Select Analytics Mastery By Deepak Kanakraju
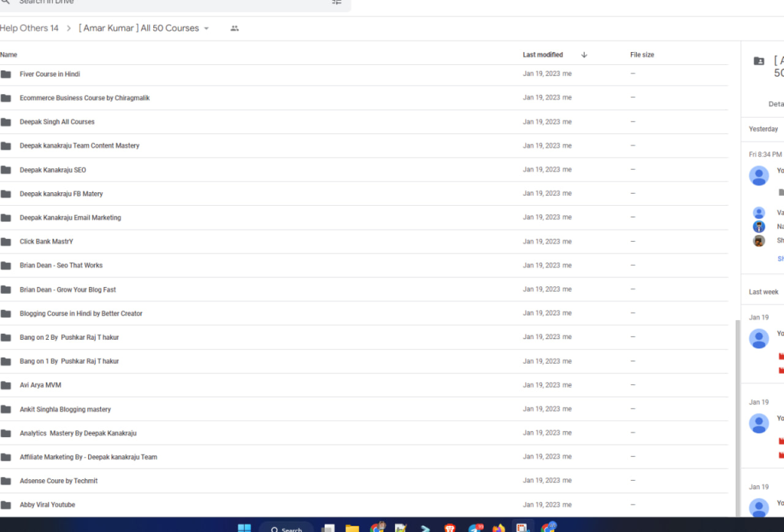Viewport: 784px width, 532px height. (x=78, y=433)
